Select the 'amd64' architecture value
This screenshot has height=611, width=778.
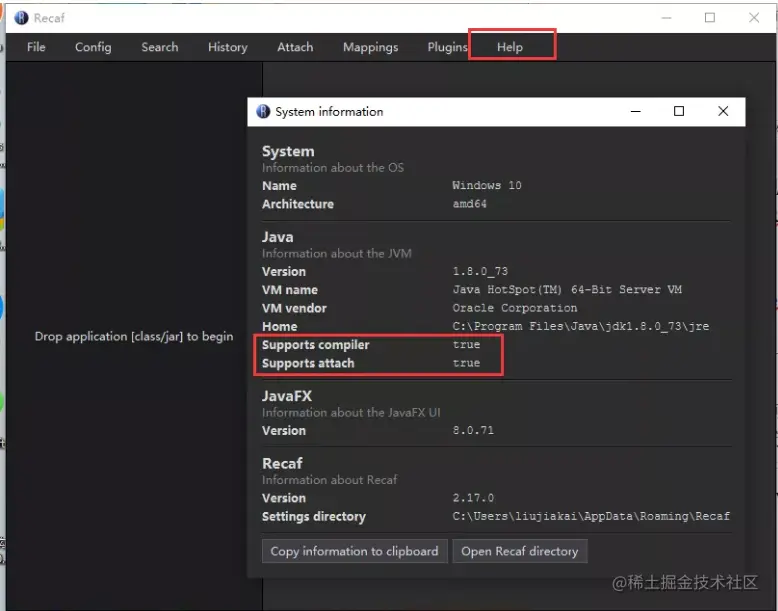coord(469,204)
